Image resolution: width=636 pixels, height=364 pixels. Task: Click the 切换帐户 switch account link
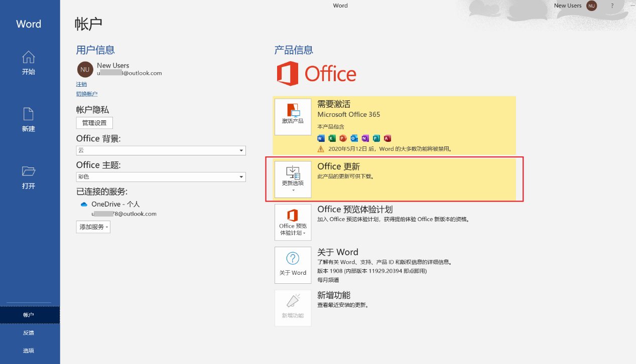(x=87, y=94)
